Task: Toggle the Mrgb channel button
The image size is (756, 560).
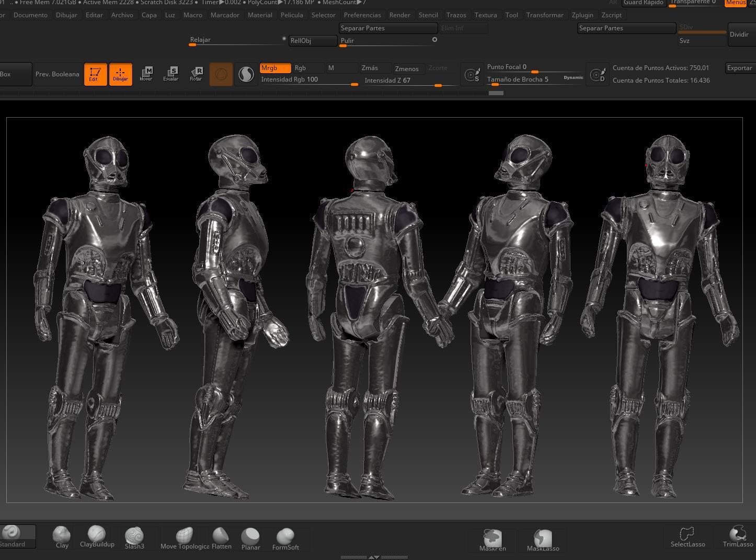Action: click(x=275, y=68)
